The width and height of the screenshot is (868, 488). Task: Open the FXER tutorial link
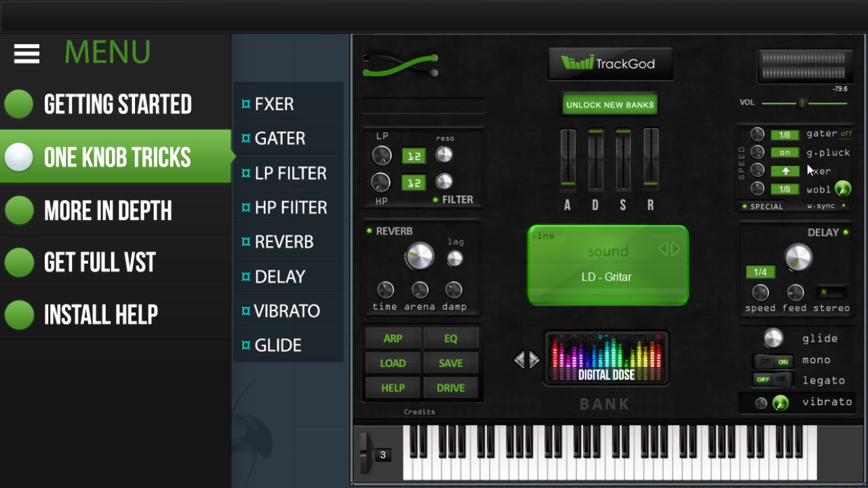288,104
